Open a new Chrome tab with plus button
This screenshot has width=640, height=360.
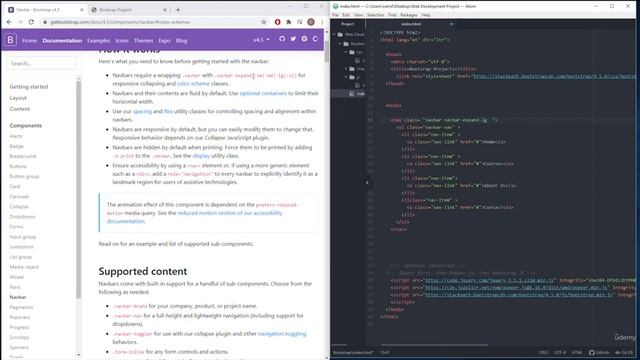pyautogui.click(x=178, y=9)
